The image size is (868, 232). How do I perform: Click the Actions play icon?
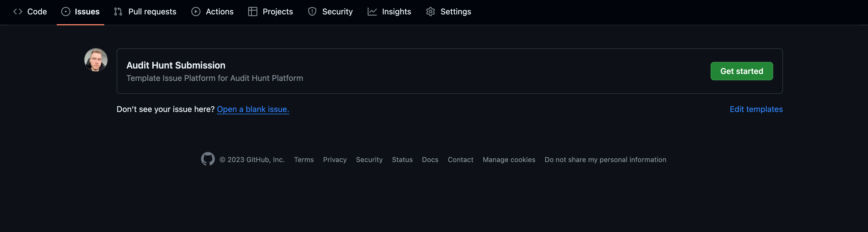pyautogui.click(x=196, y=12)
